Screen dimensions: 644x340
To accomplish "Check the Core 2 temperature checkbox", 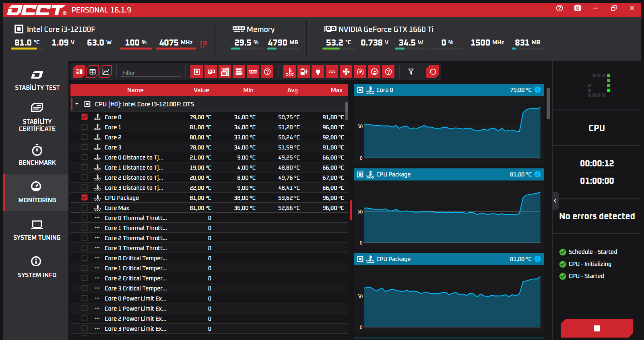I will pos(85,137).
